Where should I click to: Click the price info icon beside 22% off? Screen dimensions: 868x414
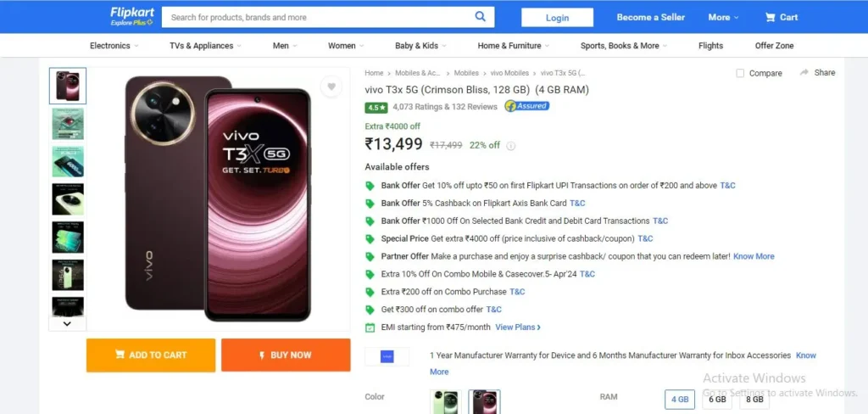[x=511, y=146]
